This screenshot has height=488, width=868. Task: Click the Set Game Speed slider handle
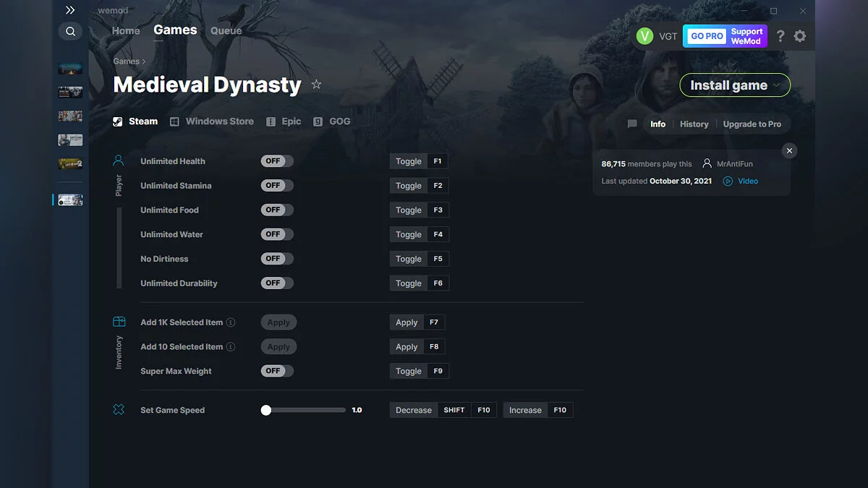point(265,409)
